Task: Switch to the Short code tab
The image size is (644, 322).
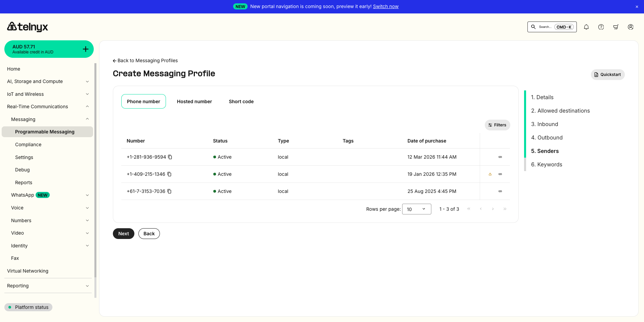Action: (241, 101)
